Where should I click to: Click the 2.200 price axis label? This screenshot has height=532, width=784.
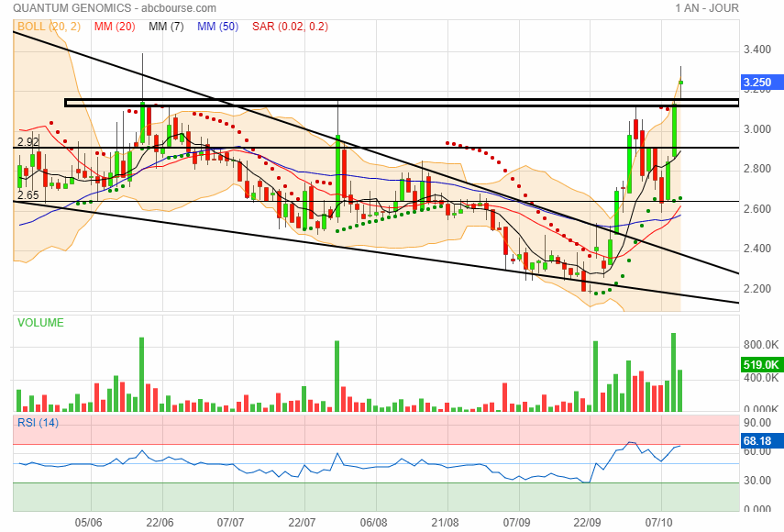tap(757, 289)
